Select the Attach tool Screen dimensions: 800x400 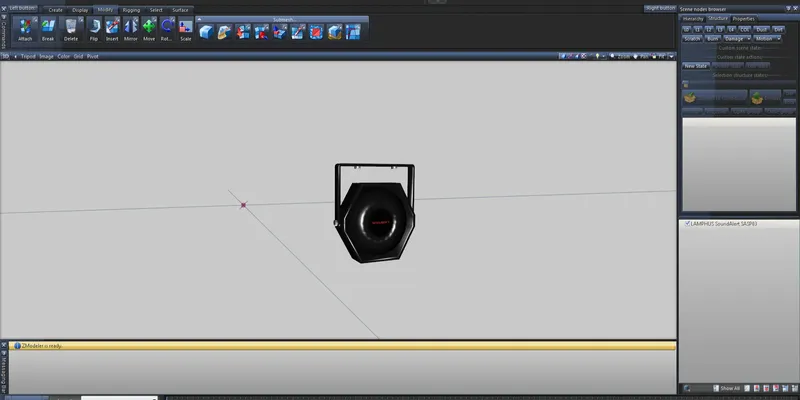pos(25,30)
